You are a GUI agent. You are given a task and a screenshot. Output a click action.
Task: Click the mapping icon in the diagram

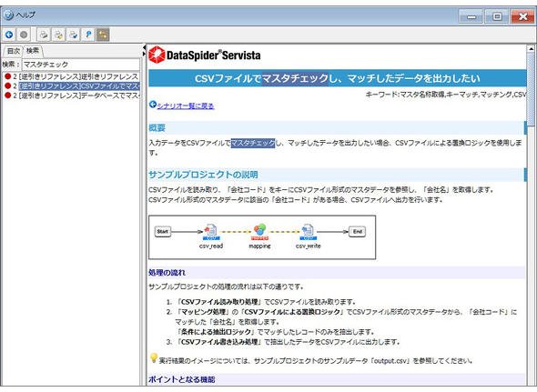(259, 231)
